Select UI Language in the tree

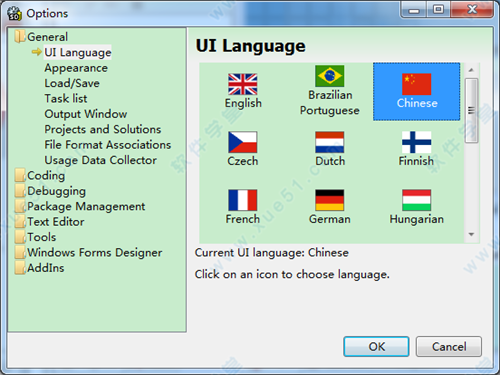pyautogui.click(x=78, y=52)
